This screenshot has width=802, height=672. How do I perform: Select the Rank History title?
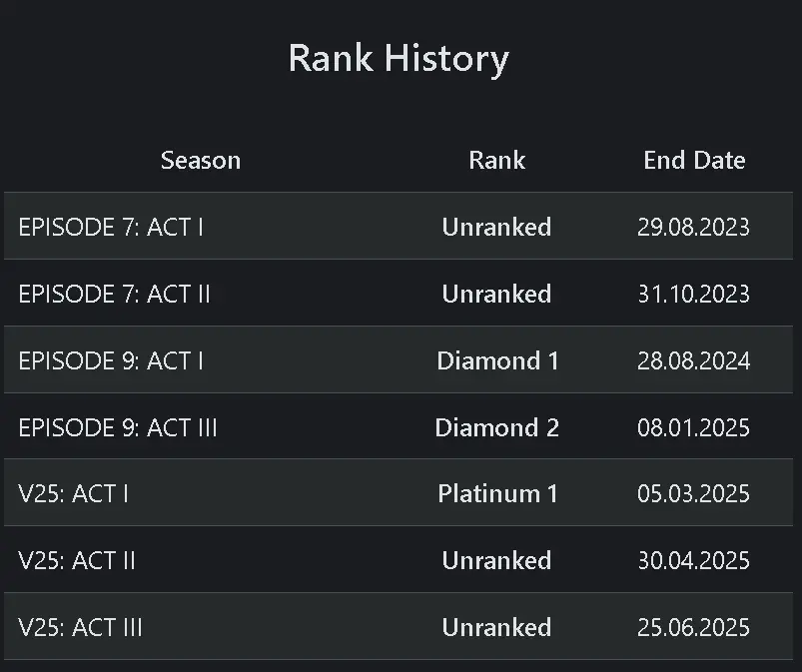click(x=399, y=58)
